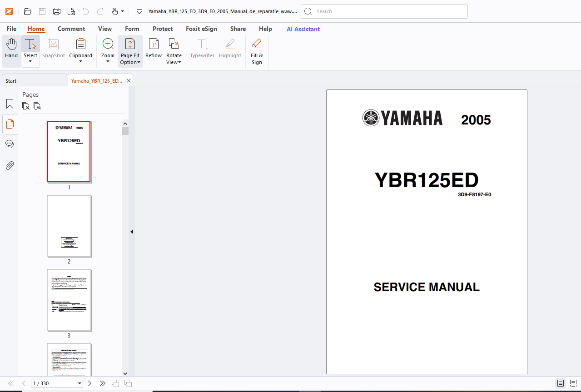The image size is (581, 392).
Task: Switch to the Comment ribbon tab
Action: (x=71, y=29)
